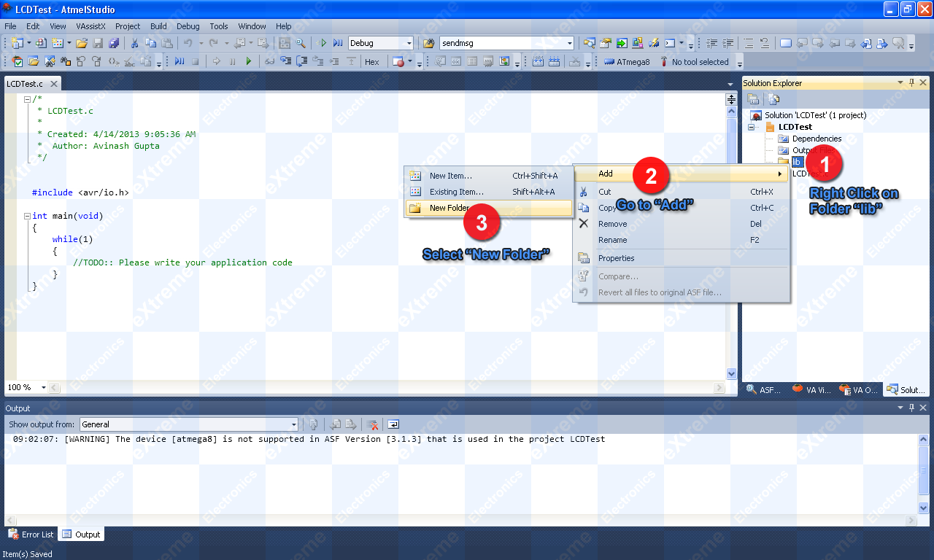Click the New Project icon

click(x=16, y=43)
